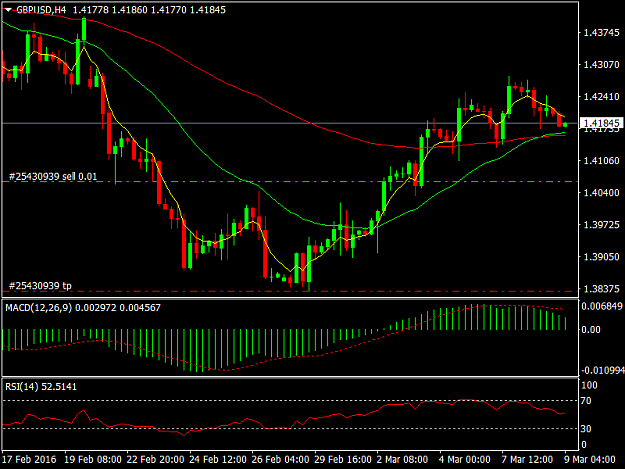Click the 1.43745 price scale value
Screen dimensions: 625x469
coord(601,33)
